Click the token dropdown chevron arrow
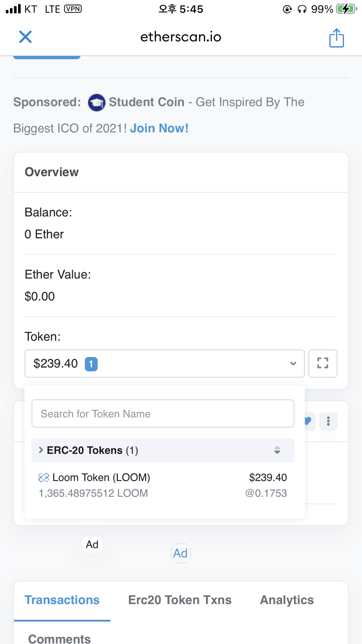This screenshot has width=362, height=644. click(x=293, y=363)
